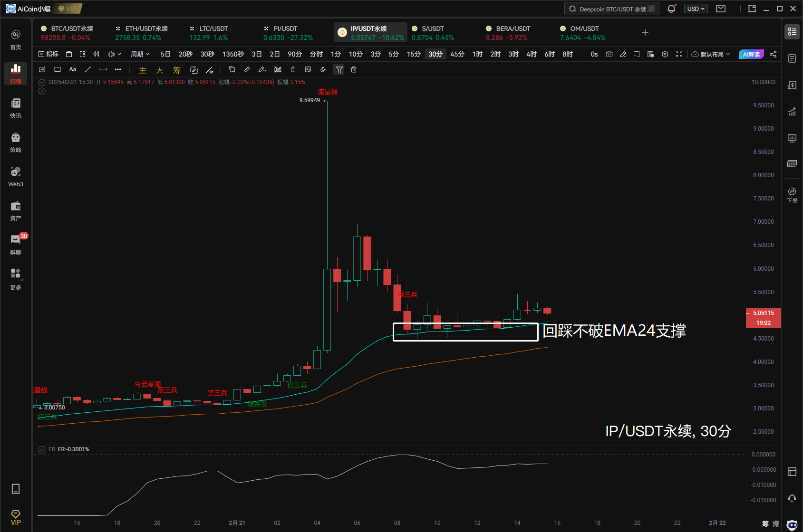Click the customer service headset icon
The width and height of the screenshot is (803, 532).
pyautogui.click(x=792, y=498)
